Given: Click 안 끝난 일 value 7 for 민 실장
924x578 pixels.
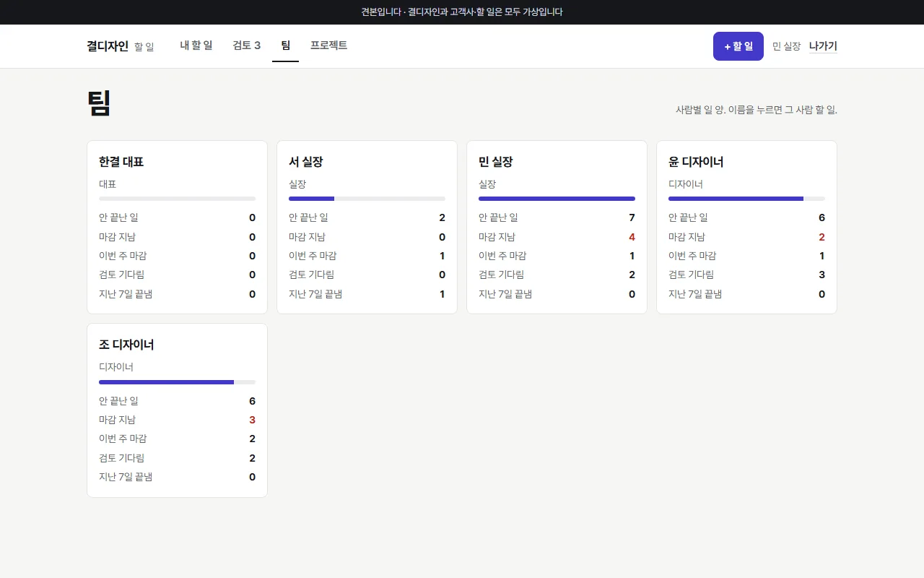Looking at the screenshot, I should [x=632, y=217].
